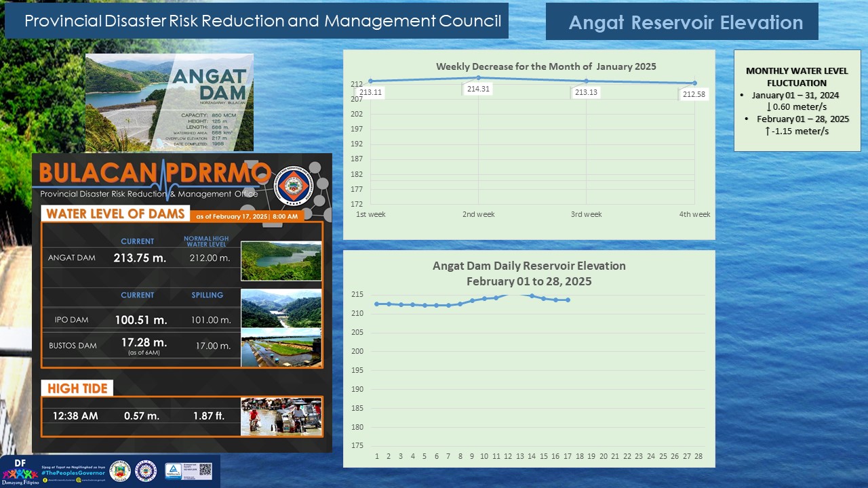Click Ipo Dam current level 100.51 m.
Image resolution: width=868 pixels, height=488 pixels.
tap(140, 319)
